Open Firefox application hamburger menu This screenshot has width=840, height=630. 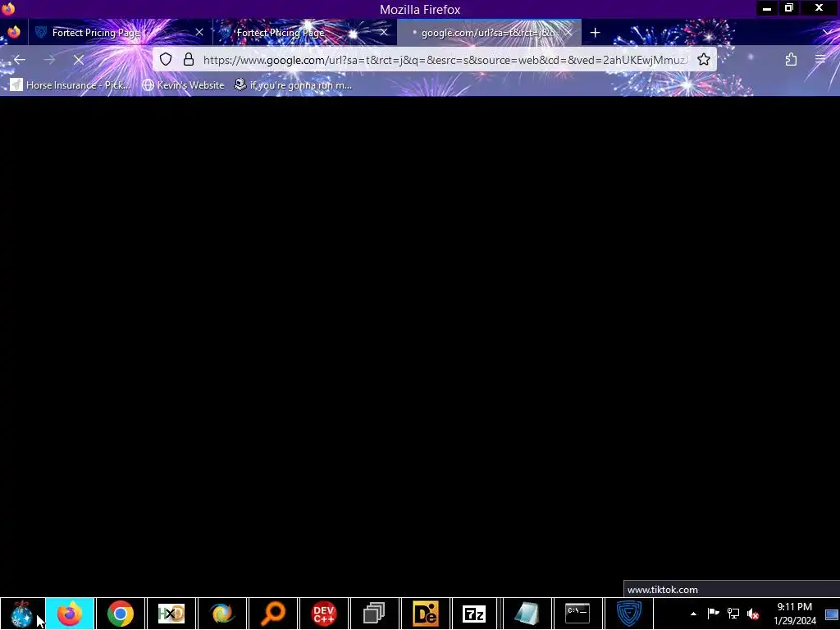[x=820, y=59]
